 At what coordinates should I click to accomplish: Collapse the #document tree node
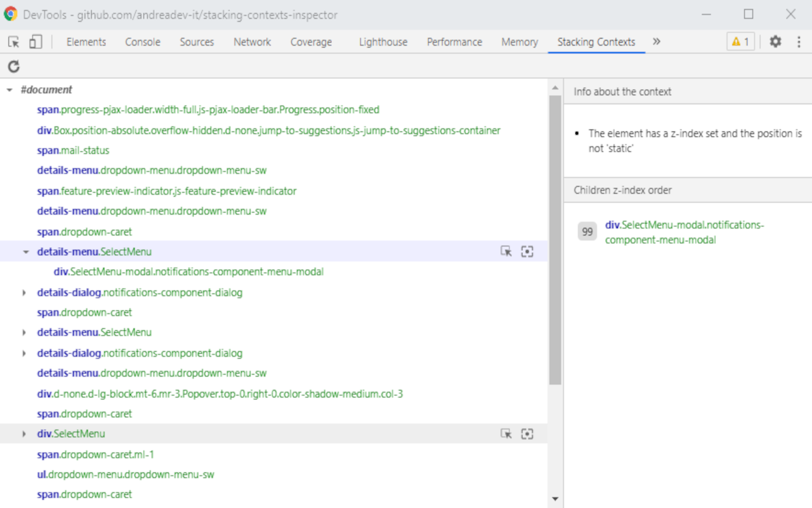click(x=9, y=90)
